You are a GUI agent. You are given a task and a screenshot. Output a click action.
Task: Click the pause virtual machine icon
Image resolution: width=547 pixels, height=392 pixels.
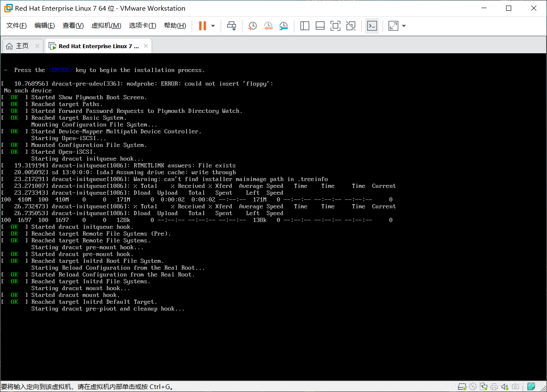(202, 26)
